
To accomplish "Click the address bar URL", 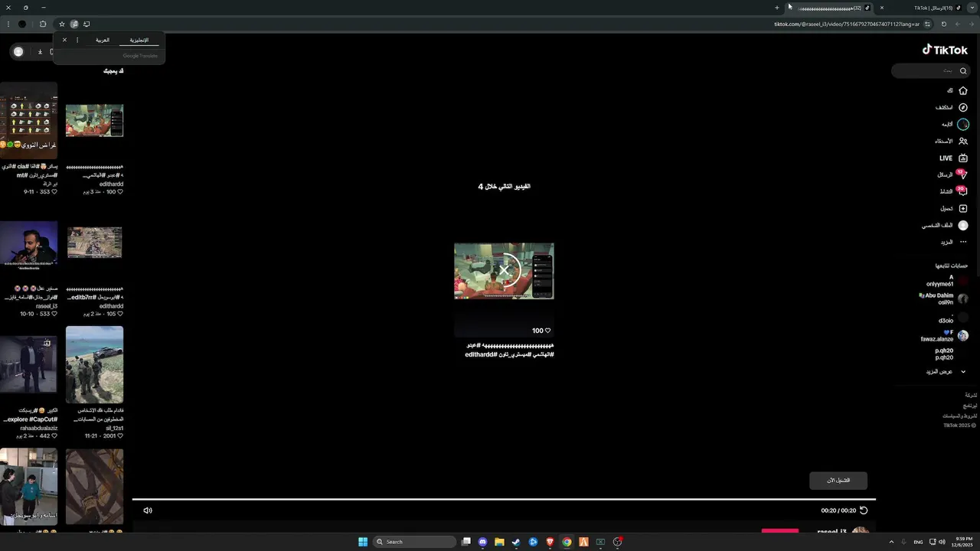I will pyautogui.click(x=847, y=24).
